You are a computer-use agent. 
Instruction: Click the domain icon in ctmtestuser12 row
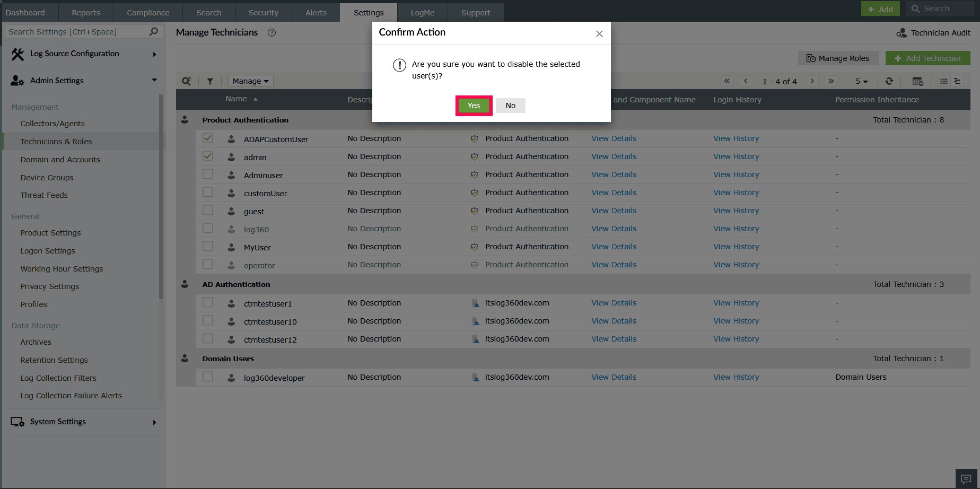point(475,339)
